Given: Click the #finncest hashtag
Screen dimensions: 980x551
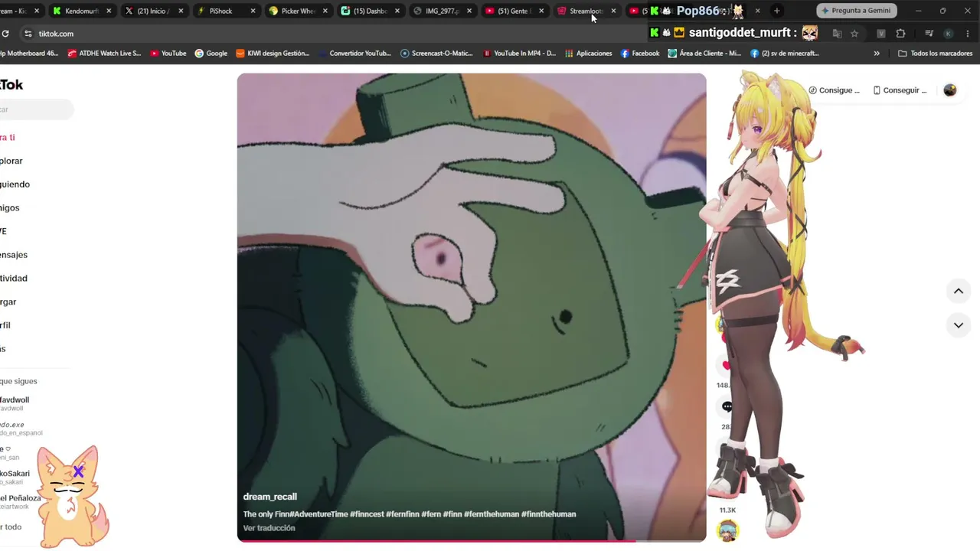Looking at the screenshot, I should (367, 514).
